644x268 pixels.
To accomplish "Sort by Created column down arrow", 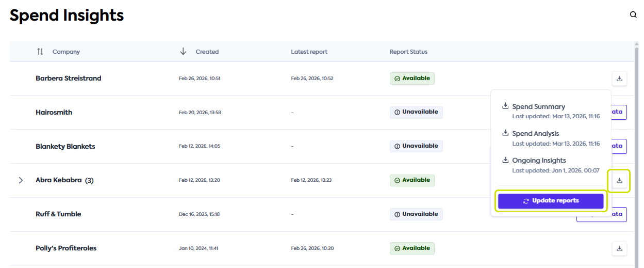I will point(183,52).
